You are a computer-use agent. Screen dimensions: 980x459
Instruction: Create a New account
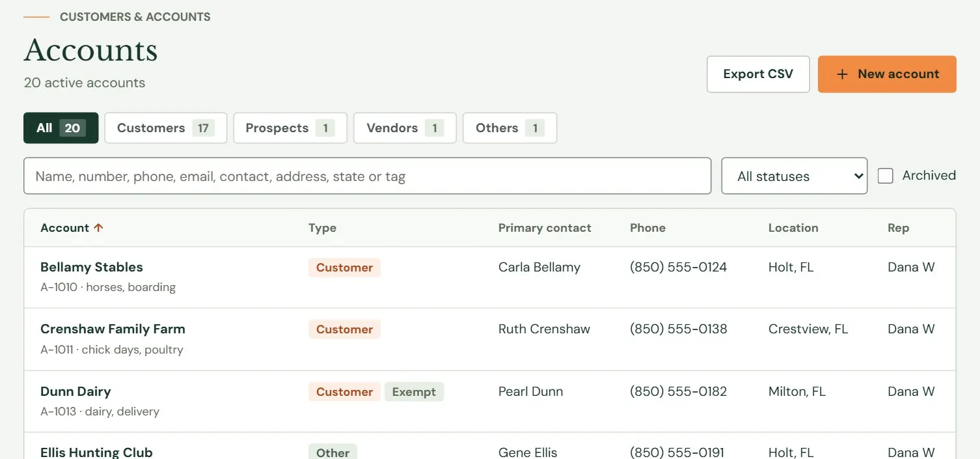point(887,74)
